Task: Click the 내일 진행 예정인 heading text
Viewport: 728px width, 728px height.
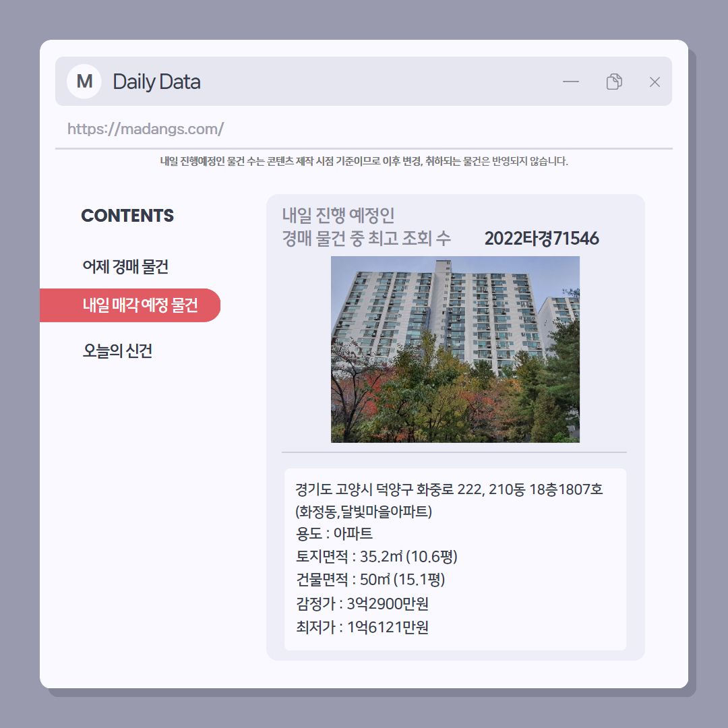Action: click(338, 215)
